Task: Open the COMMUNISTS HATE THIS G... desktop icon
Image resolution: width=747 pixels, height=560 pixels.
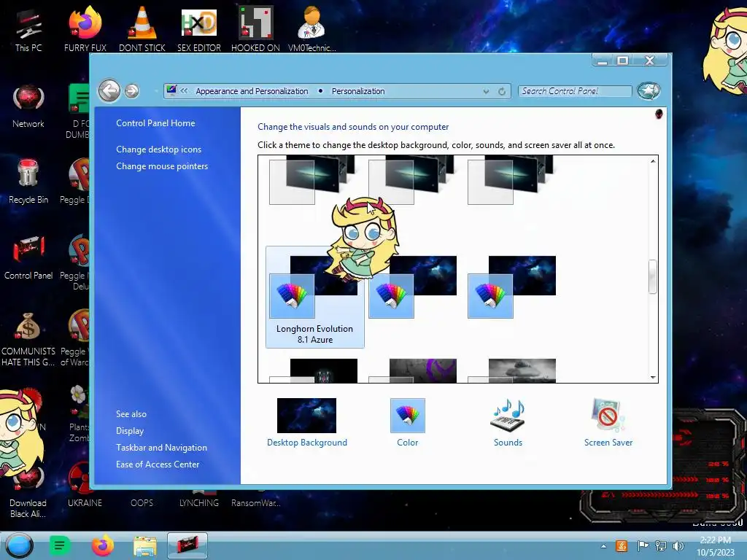Action: point(28,339)
